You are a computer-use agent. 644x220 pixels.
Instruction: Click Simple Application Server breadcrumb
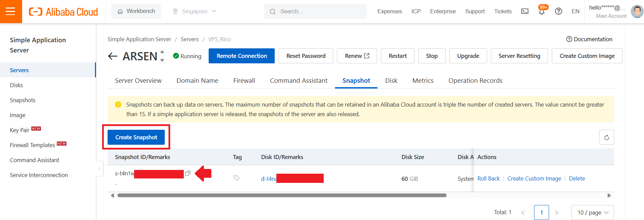139,39
